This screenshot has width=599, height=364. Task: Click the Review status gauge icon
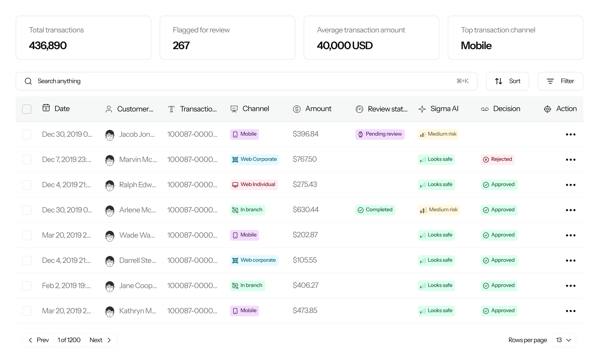click(x=359, y=109)
